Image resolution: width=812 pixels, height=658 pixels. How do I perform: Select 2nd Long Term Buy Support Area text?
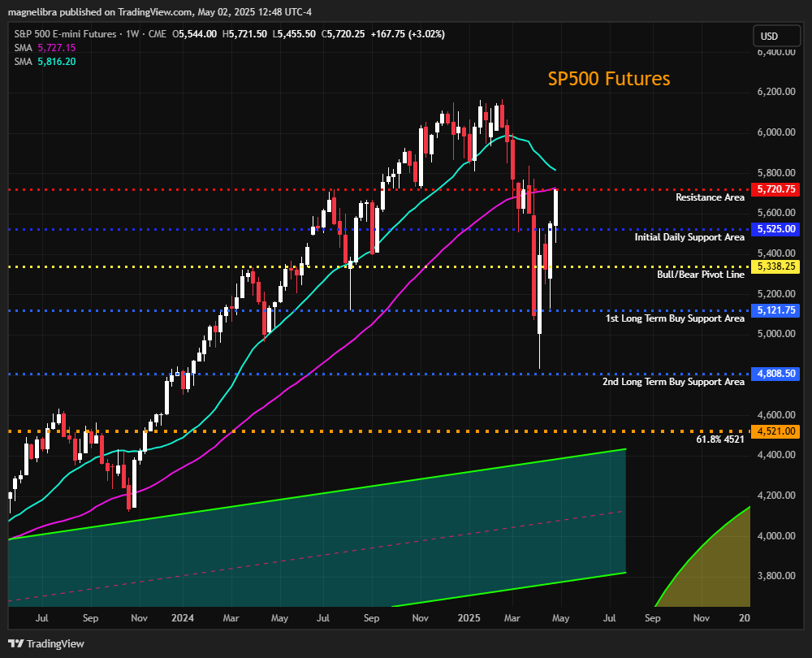tap(673, 382)
